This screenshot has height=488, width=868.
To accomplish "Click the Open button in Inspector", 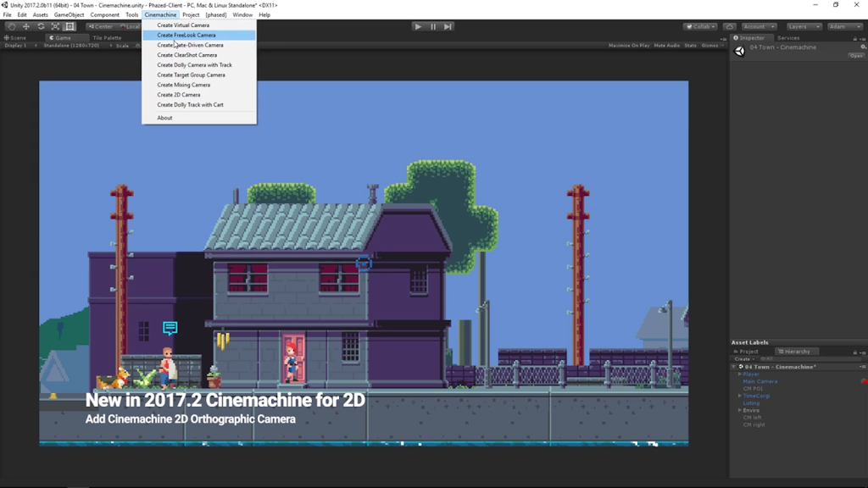I will coord(856,56).
